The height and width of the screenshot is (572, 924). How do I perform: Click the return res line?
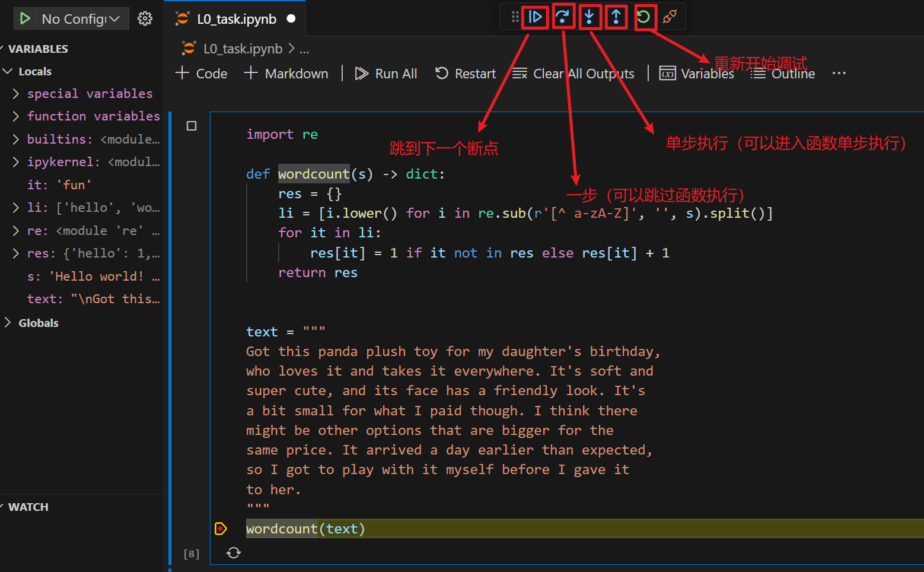318,273
